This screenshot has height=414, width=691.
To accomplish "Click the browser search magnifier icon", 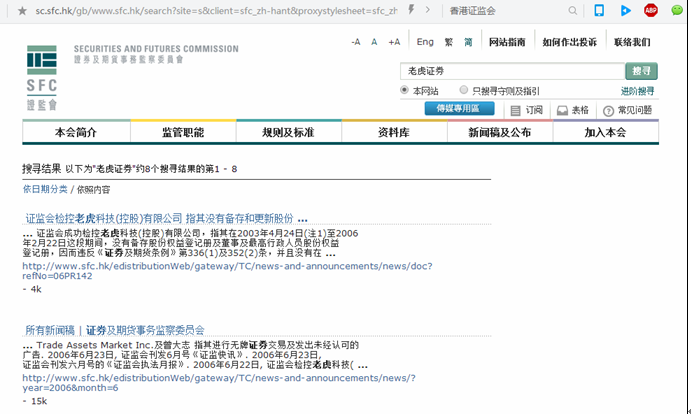I will click(x=571, y=10).
